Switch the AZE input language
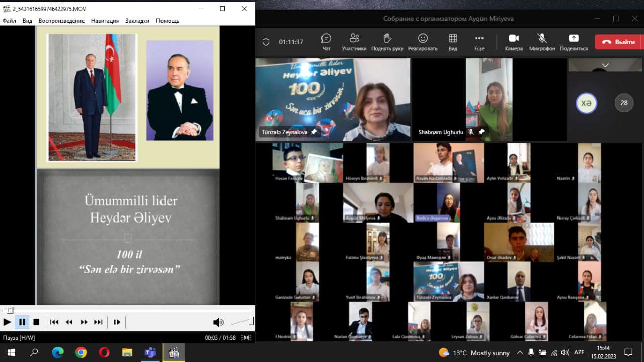This screenshot has width=644, height=362. 579,353
